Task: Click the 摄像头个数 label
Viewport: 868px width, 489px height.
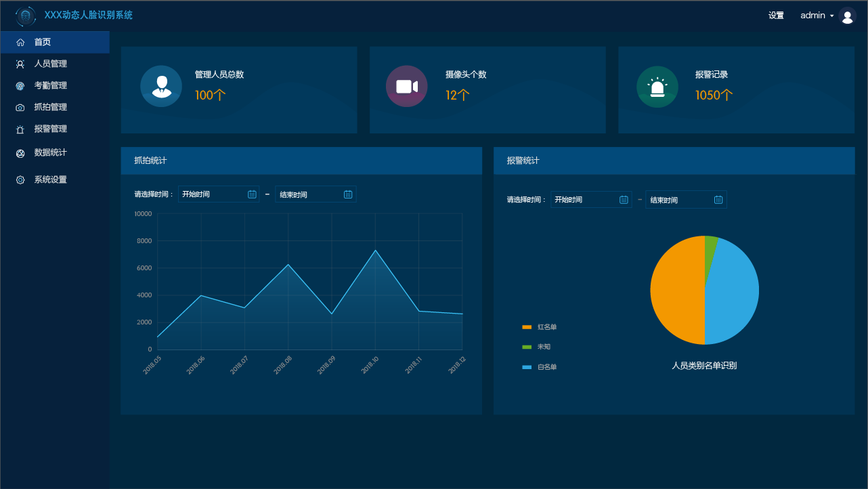Action: point(466,75)
